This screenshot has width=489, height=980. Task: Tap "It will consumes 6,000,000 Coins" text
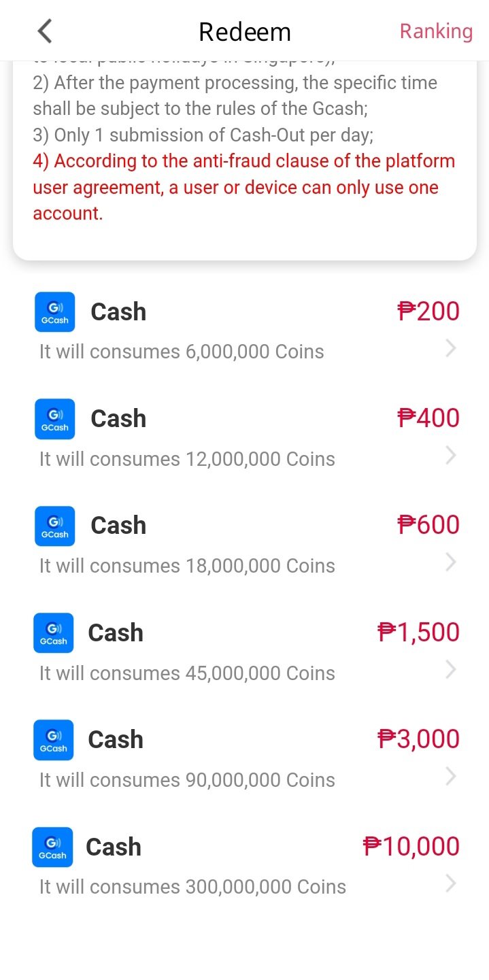click(x=182, y=352)
